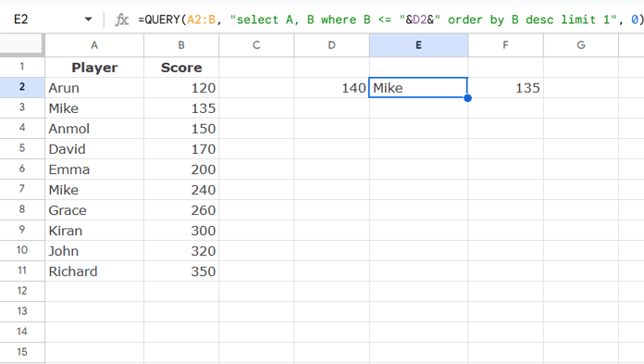Click the score cell 240
This screenshot has height=364, width=644.
181,189
